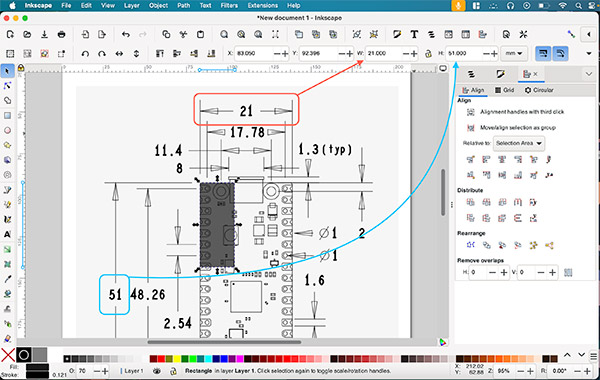
Task: Switch to the Circular tab
Action: (539, 90)
